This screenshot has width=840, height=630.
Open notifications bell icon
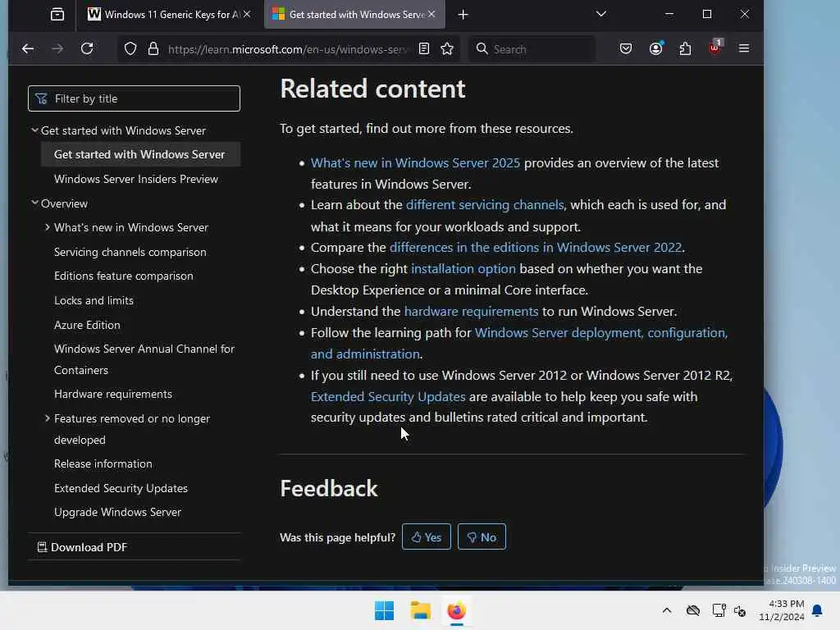point(818,610)
